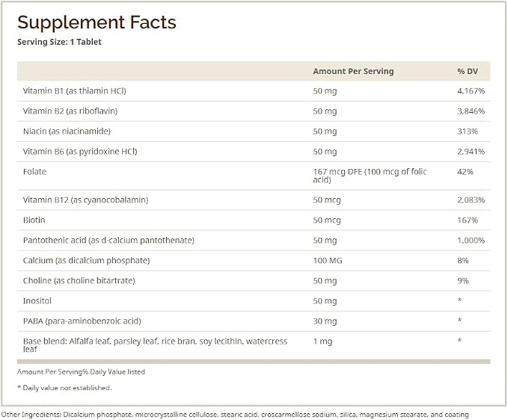Click the Other Ingredients line at bottom
Image resolution: width=508 pixels, height=420 pixels.
235,415
